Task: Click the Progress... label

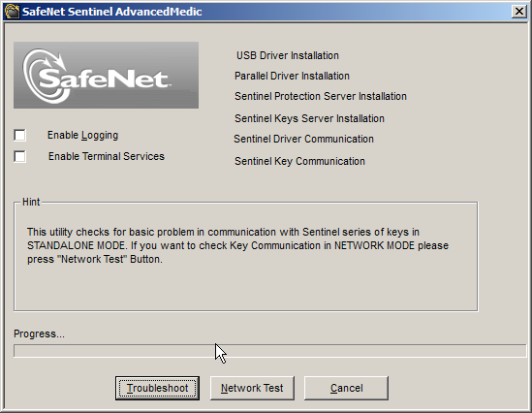Action: click(x=39, y=334)
